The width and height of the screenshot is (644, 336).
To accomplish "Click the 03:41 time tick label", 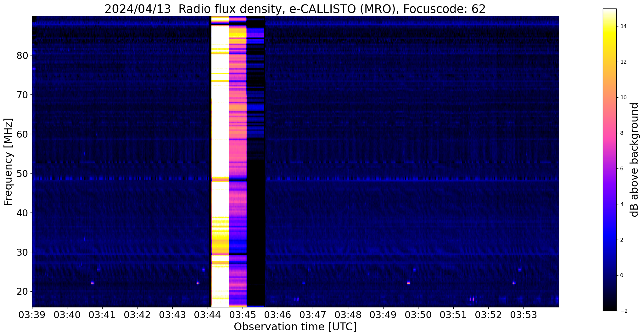I will tap(102, 315).
